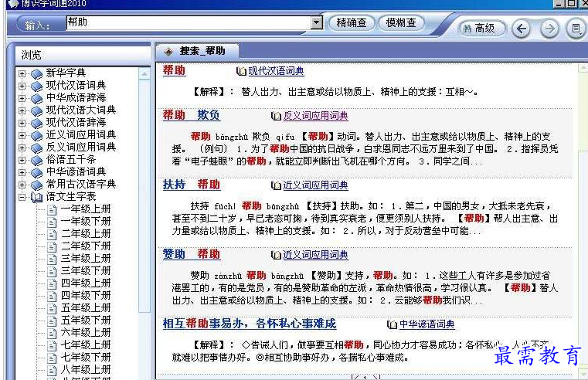Click the back arrow navigation button
588x380 pixels.
[522, 29]
